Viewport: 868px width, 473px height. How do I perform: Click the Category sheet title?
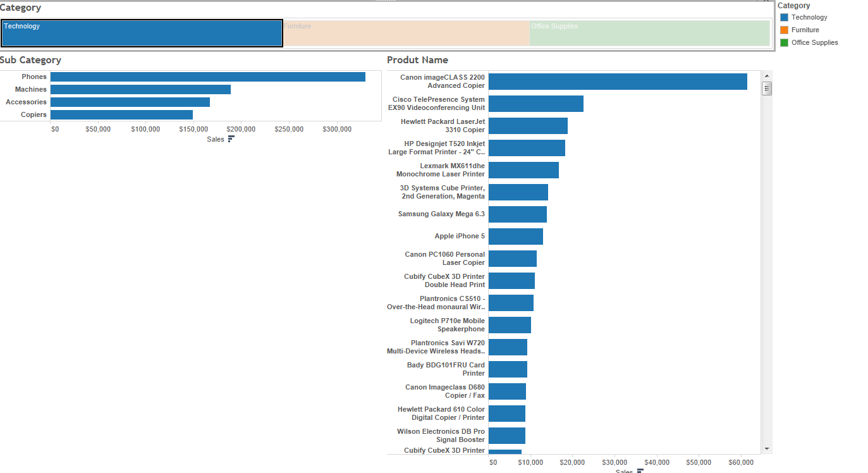(x=21, y=8)
